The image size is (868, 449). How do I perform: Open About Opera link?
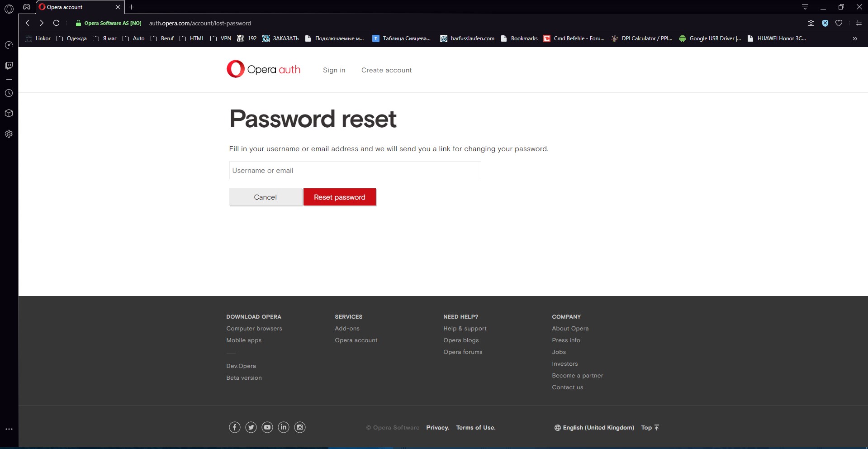[570, 329]
